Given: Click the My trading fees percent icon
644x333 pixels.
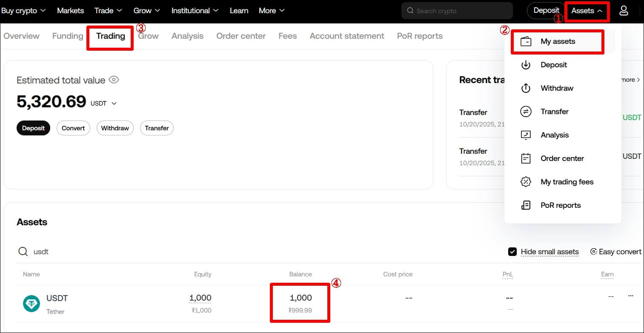Looking at the screenshot, I should pyautogui.click(x=526, y=182).
